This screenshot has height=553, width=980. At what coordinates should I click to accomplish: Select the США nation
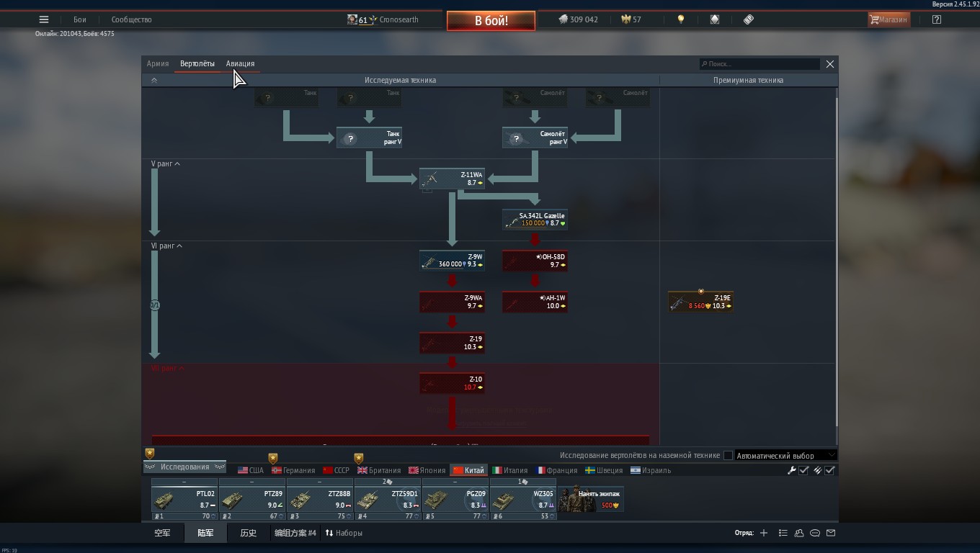pos(251,470)
